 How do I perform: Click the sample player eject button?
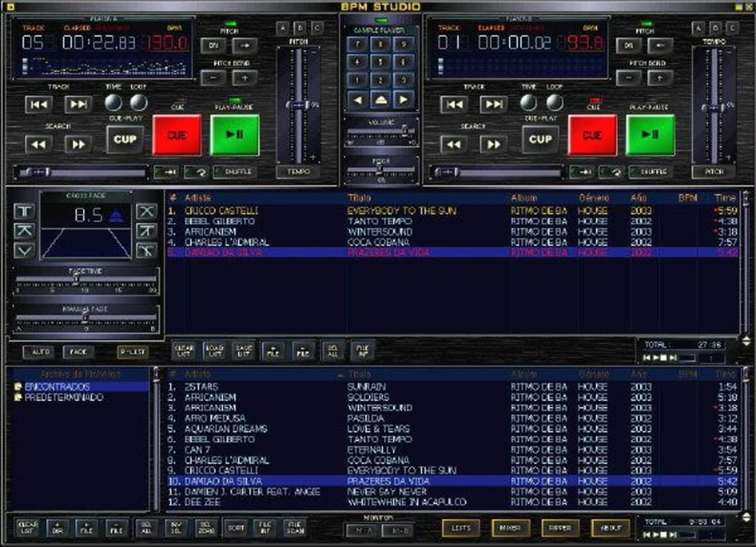[379, 99]
